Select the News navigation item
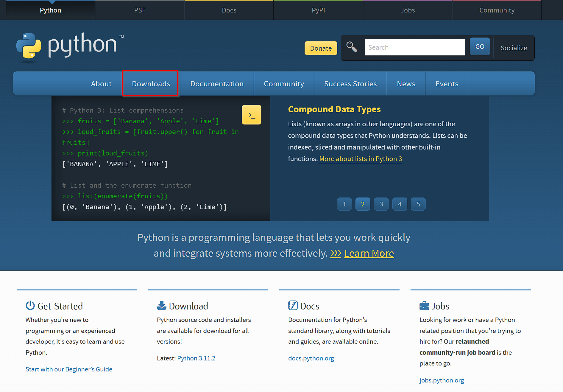The width and height of the screenshot is (563, 392). (x=406, y=84)
